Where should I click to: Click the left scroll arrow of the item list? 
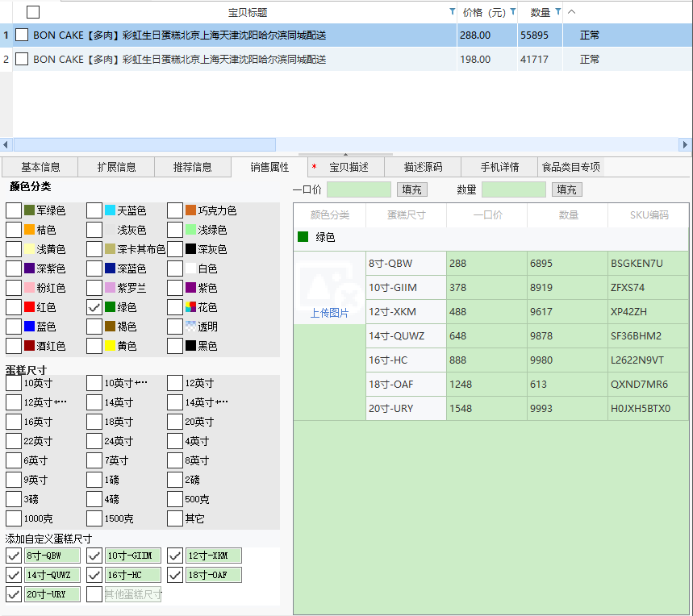pos(6,145)
